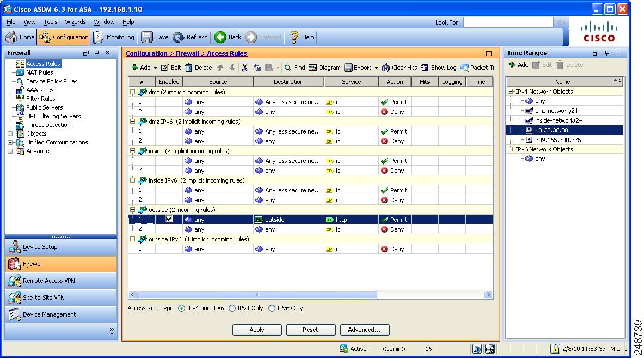Open the Monitoring view
This screenshot has height=358, width=644.
[114, 37]
